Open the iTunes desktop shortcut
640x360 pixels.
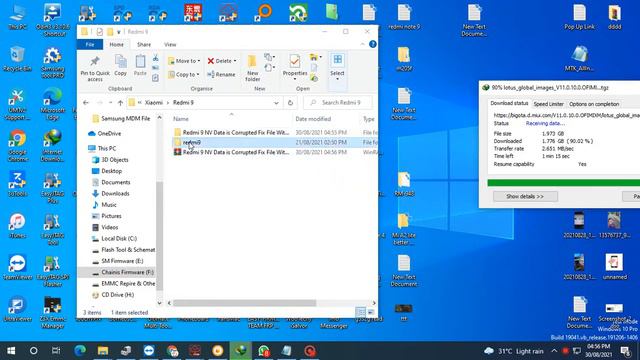point(17,226)
